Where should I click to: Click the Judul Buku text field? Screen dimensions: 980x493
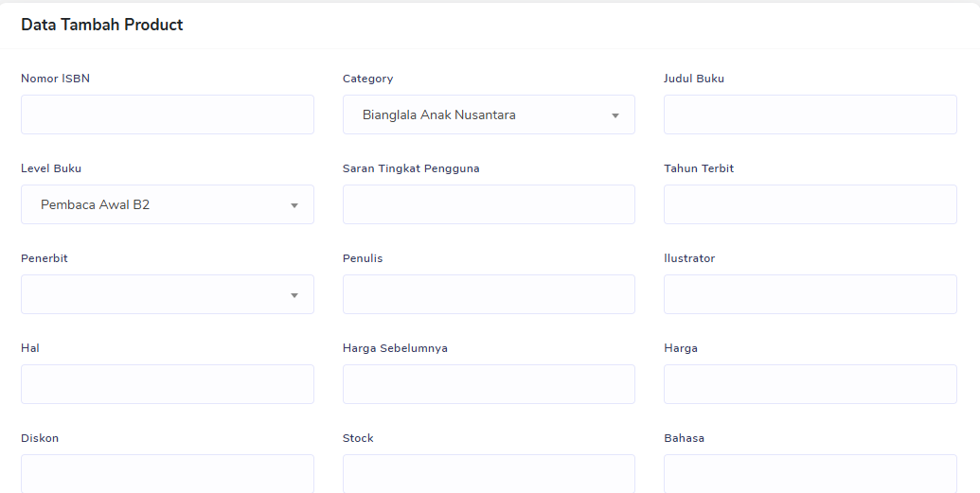coord(810,114)
